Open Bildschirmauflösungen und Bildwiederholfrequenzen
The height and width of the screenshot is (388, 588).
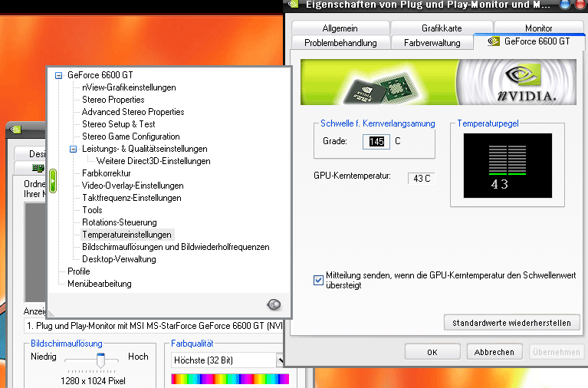[x=176, y=247]
